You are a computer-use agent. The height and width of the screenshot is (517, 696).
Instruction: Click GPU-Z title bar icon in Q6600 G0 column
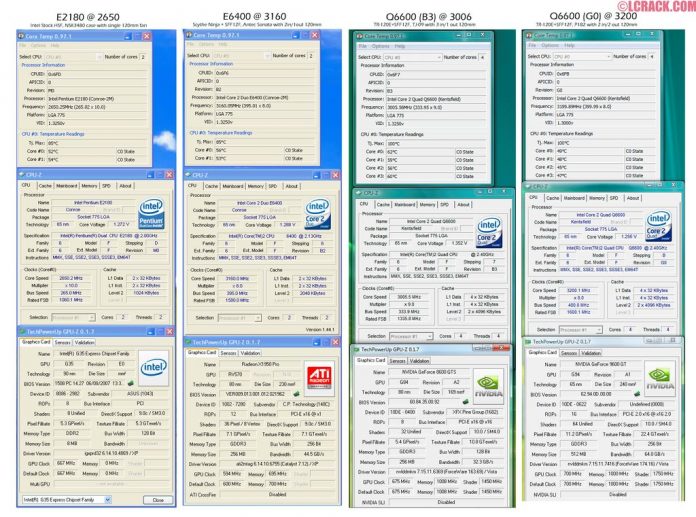(528, 342)
